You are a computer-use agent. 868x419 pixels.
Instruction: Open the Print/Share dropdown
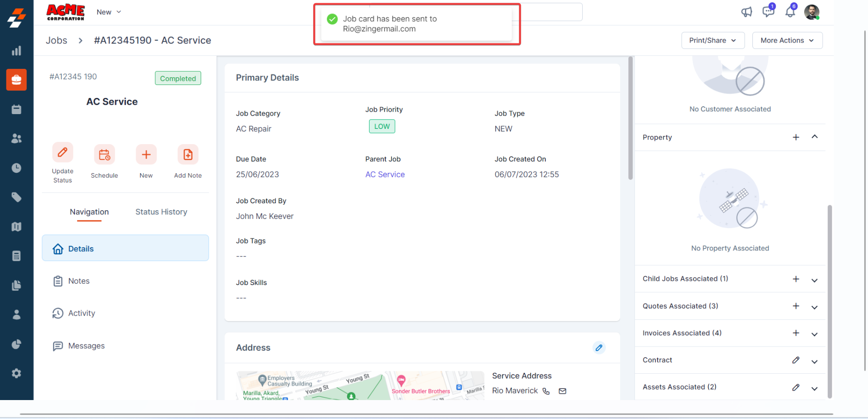click(713, 41)
